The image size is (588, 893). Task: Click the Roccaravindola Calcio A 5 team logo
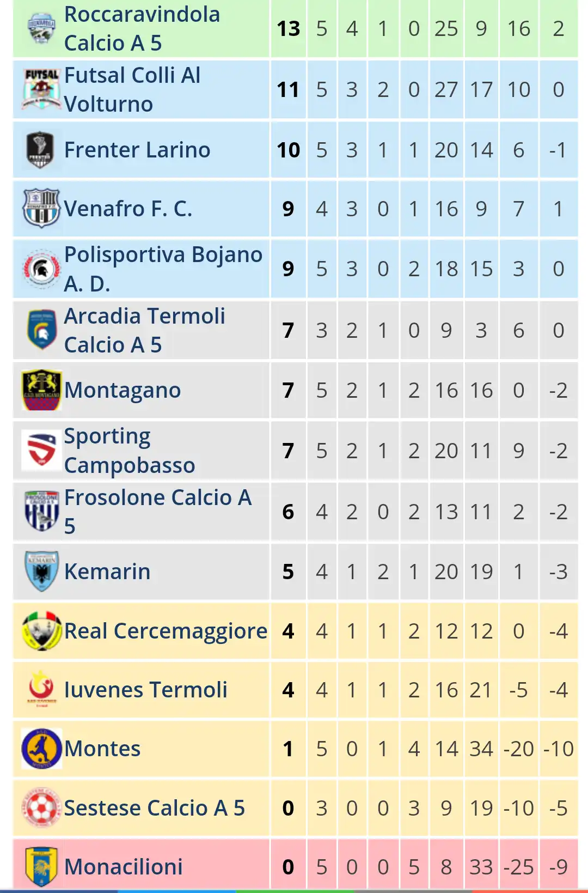click(x=41, y=28)
